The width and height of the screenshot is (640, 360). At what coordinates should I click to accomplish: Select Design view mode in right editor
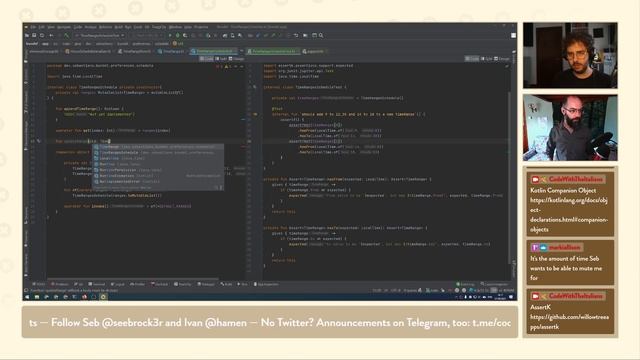pos(502,59)
